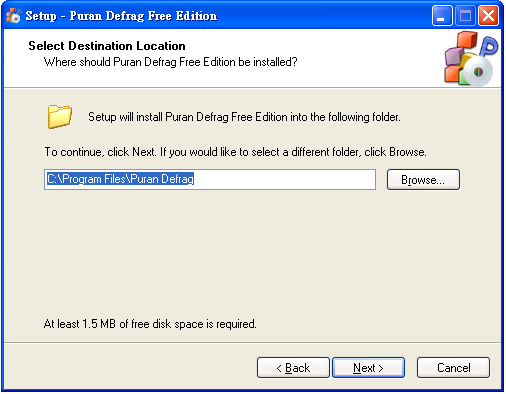Click the letter P in the header logo
The width and height of the screenshot is (506, 394).
pyautogui.click(x=489, y=45)
